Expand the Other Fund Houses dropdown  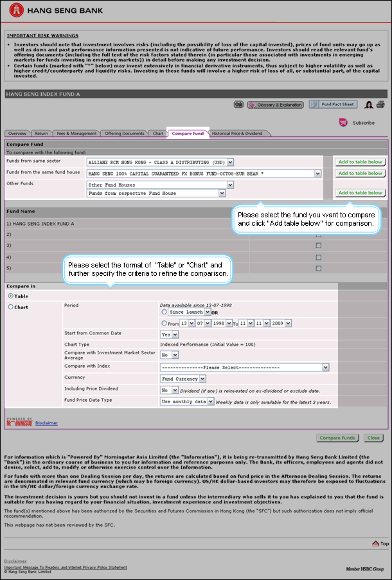click(160, 185)
